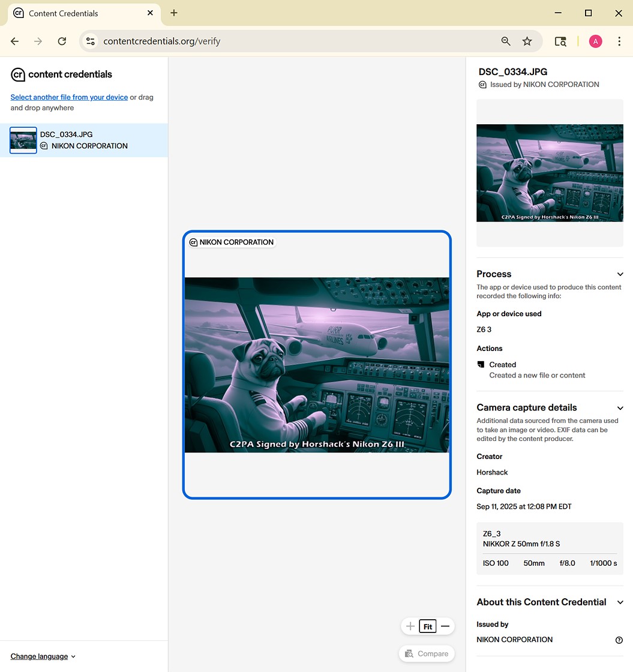633x672 pixels.
Task: Click the help icon beside Issued by
Action: click(x=619, y=640)
